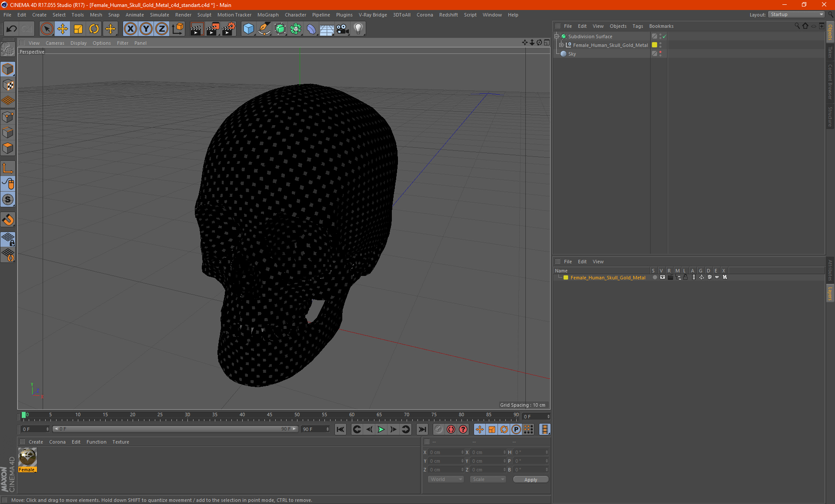Open material manager Texture menu
This screenshot has height=504, width=835.
(120, 442)
